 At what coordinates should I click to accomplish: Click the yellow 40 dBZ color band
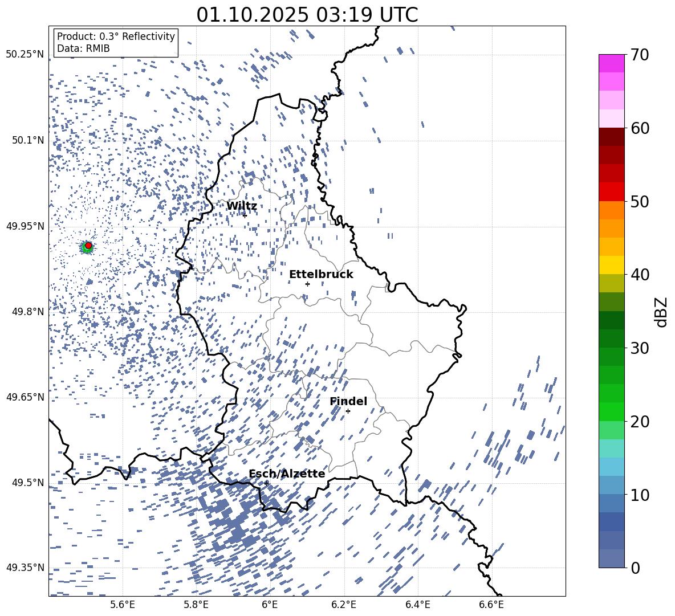612,265
